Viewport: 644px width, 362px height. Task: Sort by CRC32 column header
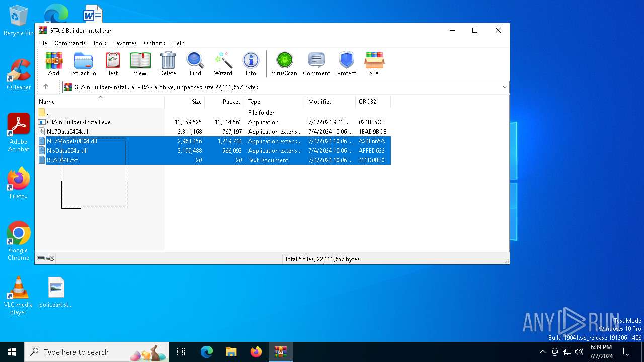coord(373,101)
